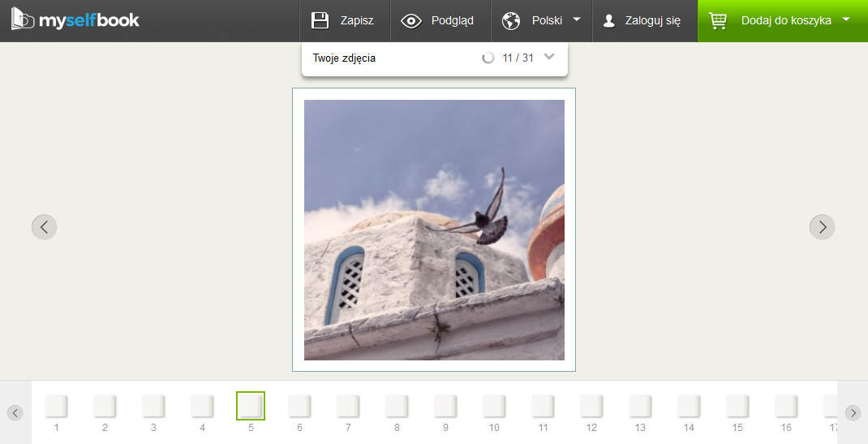Click the myselfbook logo

[x=75, y=20]
